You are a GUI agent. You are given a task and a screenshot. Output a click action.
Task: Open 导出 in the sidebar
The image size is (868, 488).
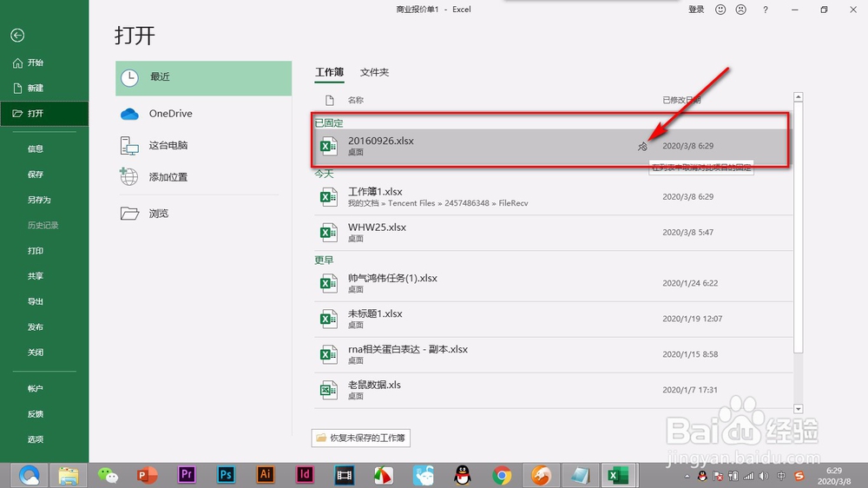(x=36, y=301)
